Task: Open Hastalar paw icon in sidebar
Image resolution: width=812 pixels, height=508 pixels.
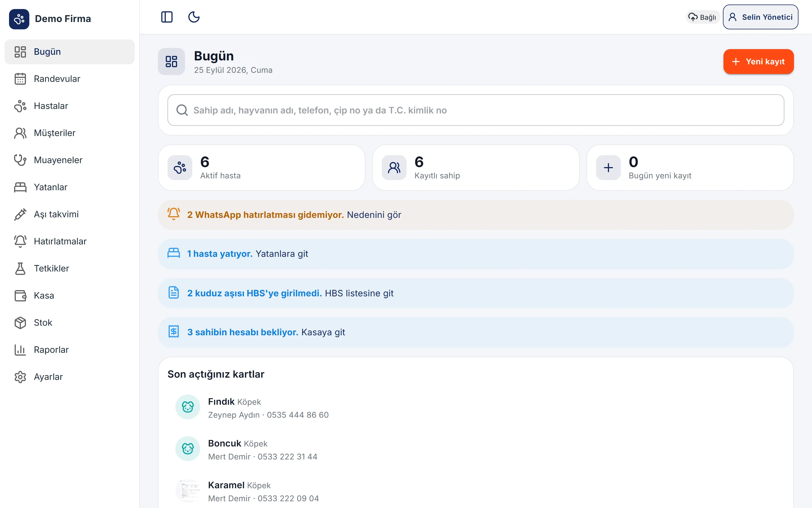Action: click(x=20, y=106)
